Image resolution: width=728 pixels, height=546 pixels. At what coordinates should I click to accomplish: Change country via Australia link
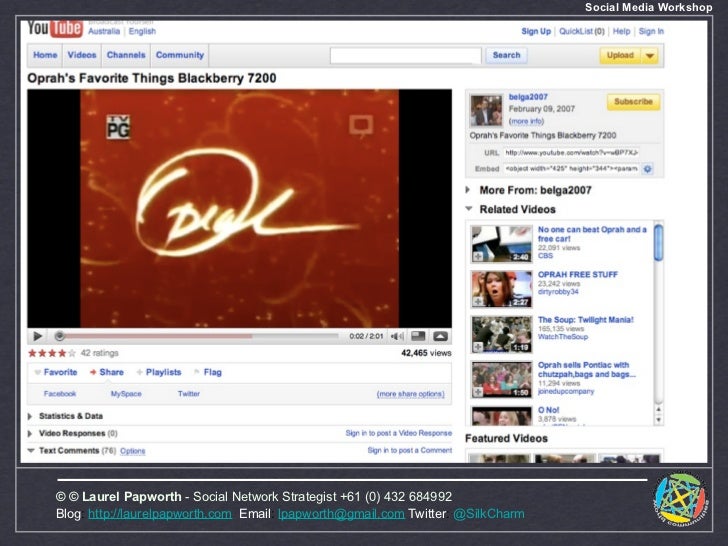point(104,32)
